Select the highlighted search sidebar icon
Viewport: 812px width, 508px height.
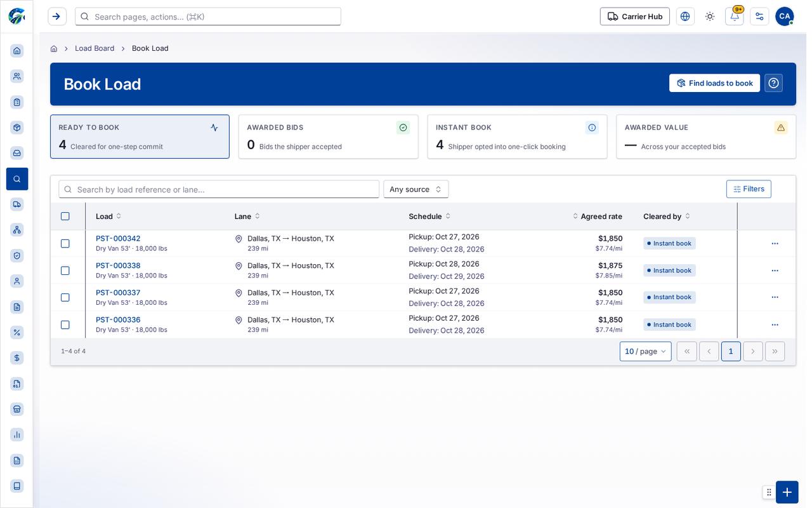17,179
